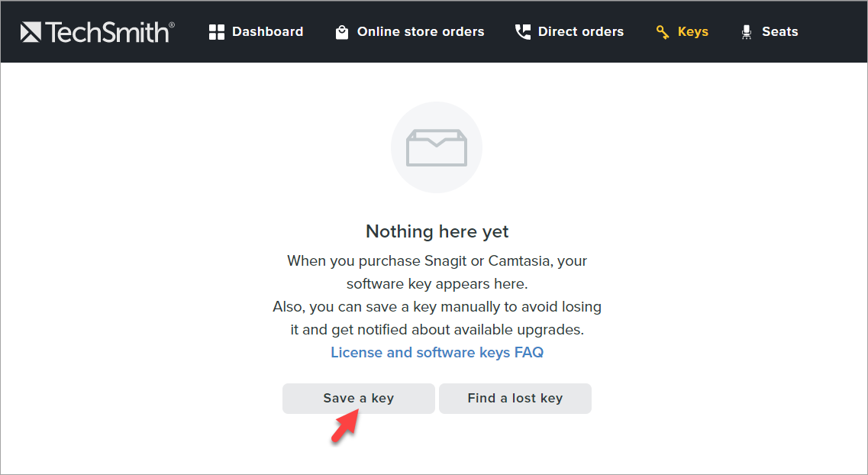Select the Keys navigation item

click(x=692, y=31)
